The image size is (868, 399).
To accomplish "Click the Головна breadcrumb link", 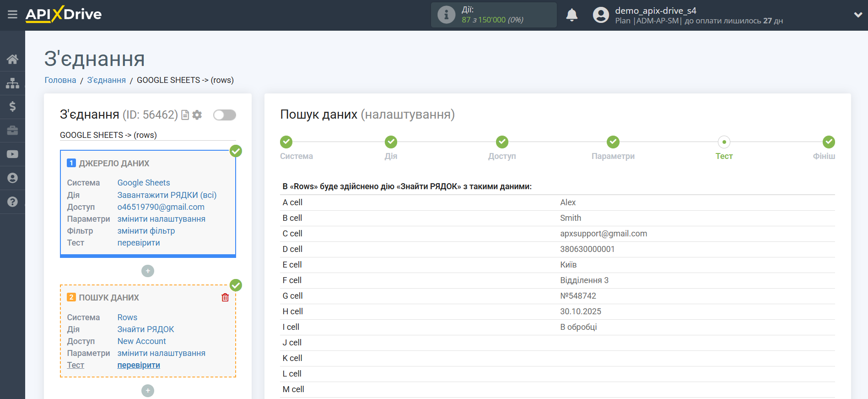I will [60, 80].
